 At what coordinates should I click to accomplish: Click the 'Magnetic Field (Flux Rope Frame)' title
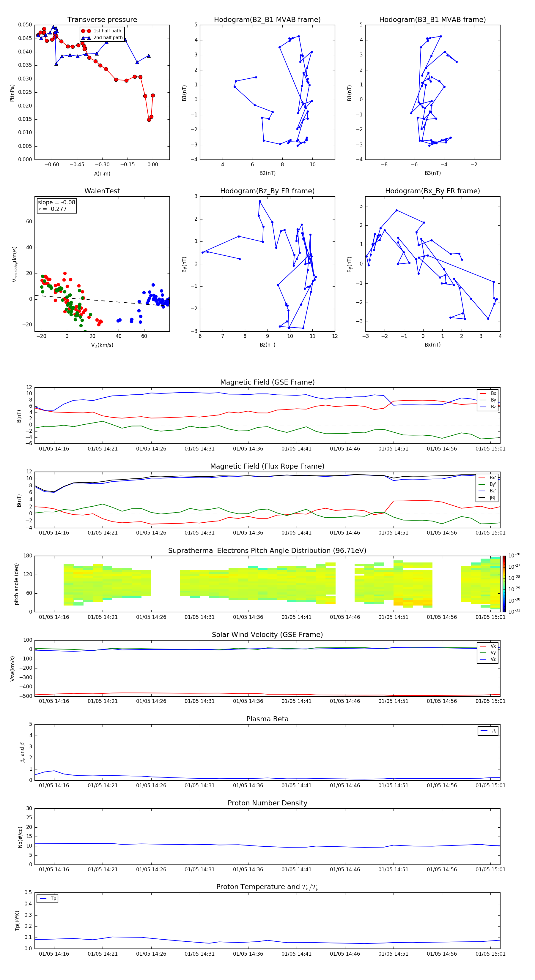click(267, 467)
